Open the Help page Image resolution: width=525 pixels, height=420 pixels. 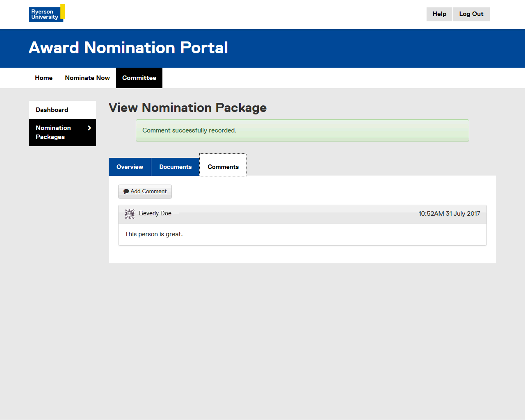coord(439,14)
